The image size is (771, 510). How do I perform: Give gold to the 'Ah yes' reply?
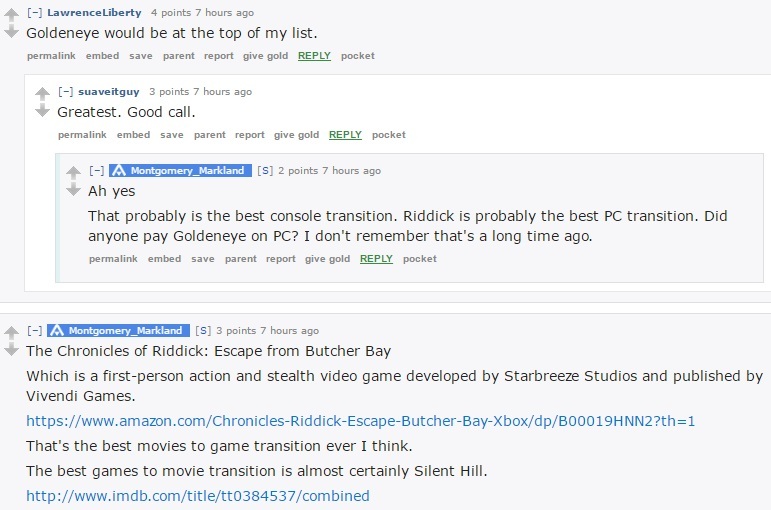tap(327, 259)
